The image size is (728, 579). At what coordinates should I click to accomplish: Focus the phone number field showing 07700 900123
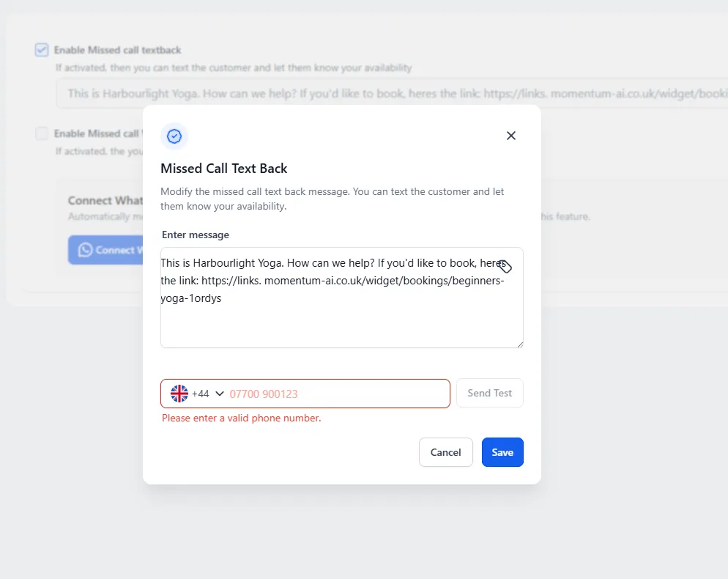coord(338,394)
